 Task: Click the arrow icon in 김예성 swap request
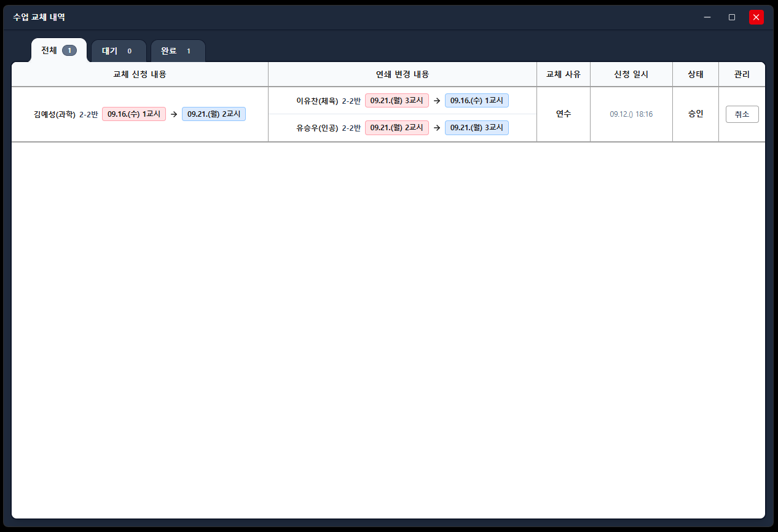[174, 114]
